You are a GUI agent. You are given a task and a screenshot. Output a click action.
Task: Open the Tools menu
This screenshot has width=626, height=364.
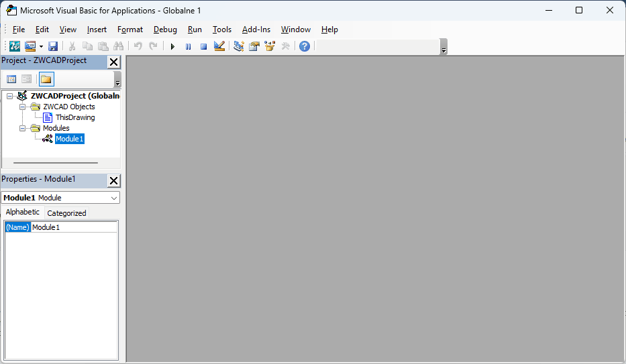(x=221, y=29)
